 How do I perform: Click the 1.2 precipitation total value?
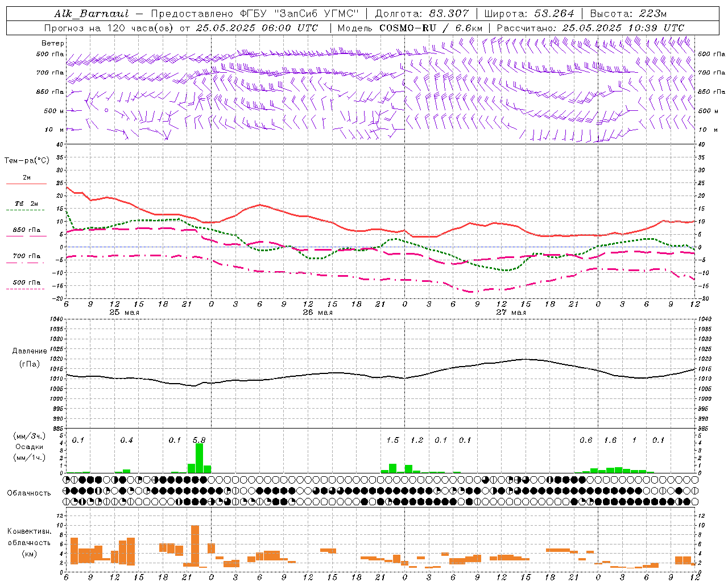tap(417, 440)
